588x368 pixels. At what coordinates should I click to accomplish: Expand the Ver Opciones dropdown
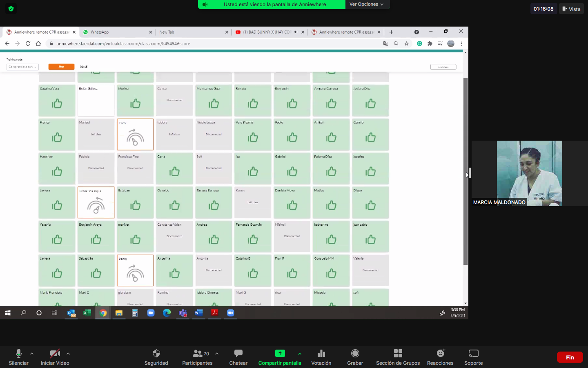(366, 4)
